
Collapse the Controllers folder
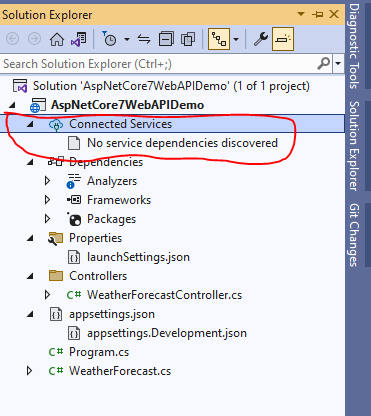pos(30,276)
